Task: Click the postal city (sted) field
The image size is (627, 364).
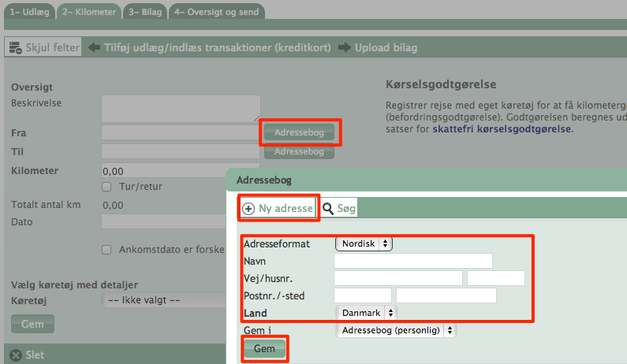Action: (x=446, y=295)
